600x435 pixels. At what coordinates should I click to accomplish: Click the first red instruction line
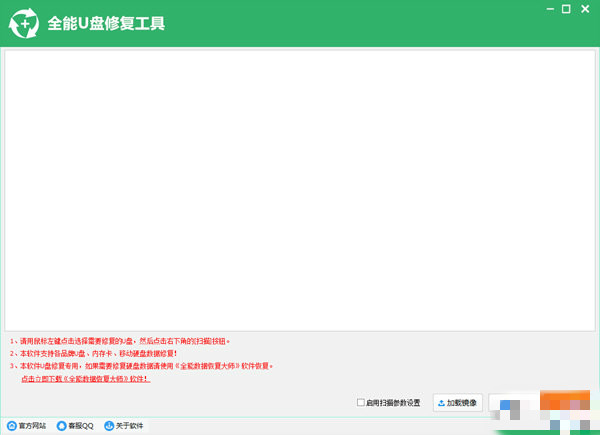pyautogui.click(x=120, y=341)
